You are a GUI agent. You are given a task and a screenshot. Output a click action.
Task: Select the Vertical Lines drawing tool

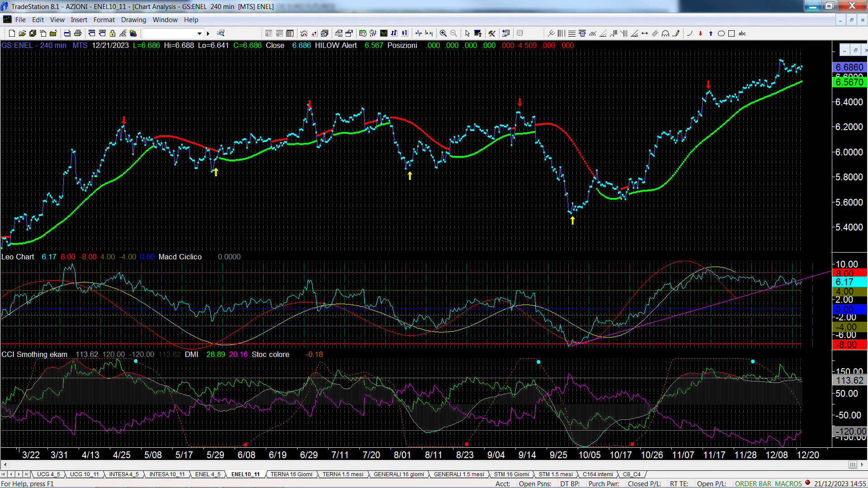(x=561, y=33)
